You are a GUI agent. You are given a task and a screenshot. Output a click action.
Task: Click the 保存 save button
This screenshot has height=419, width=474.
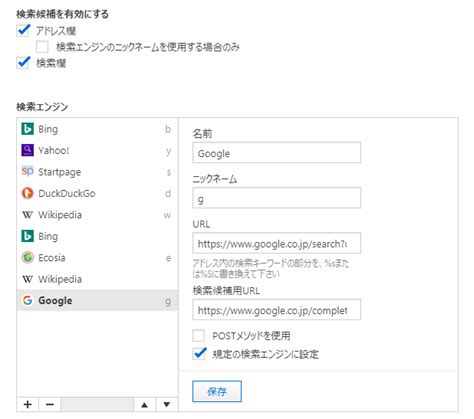(x=217, y=391)
